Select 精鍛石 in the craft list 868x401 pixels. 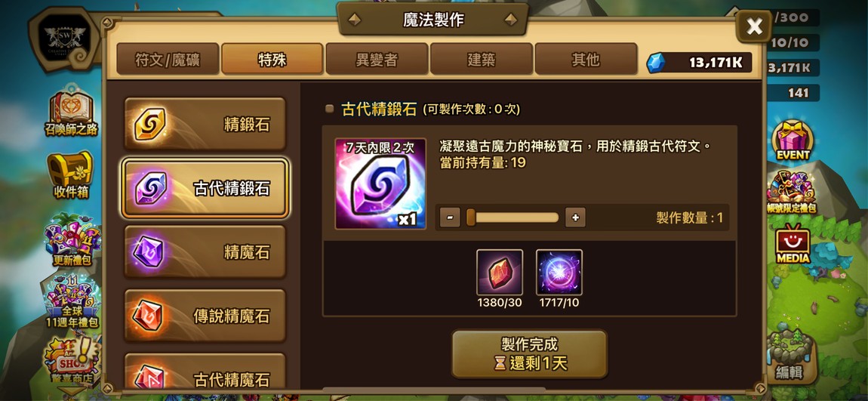click(x=205, y=124)
